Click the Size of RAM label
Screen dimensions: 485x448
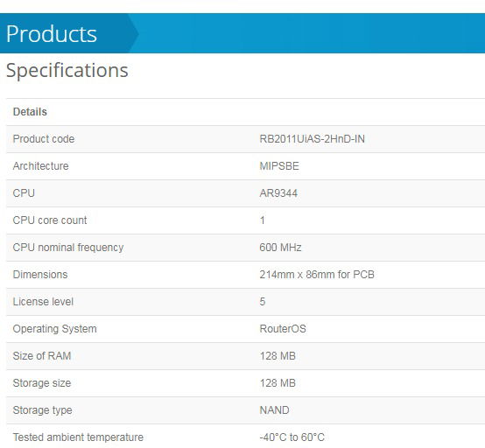click(42, 356)
